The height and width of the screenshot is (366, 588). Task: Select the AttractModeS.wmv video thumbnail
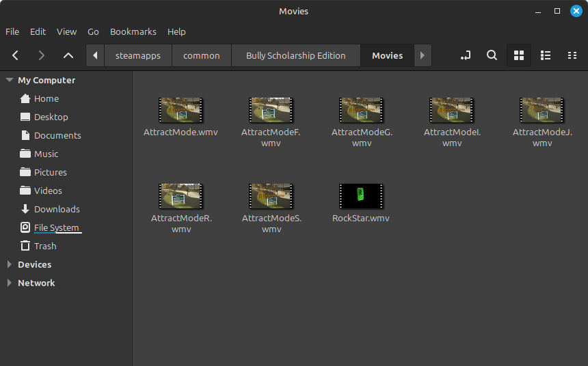click(271, 196)
